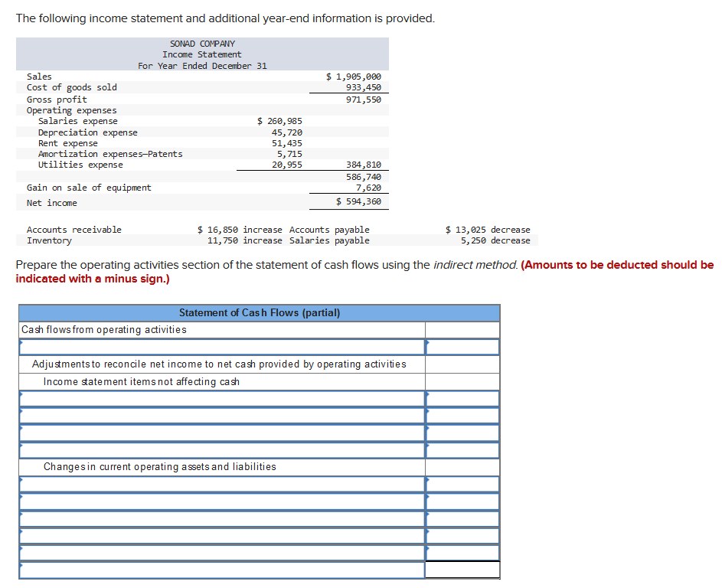Click the 'Operating expenses' heading

tap(72, 110)
